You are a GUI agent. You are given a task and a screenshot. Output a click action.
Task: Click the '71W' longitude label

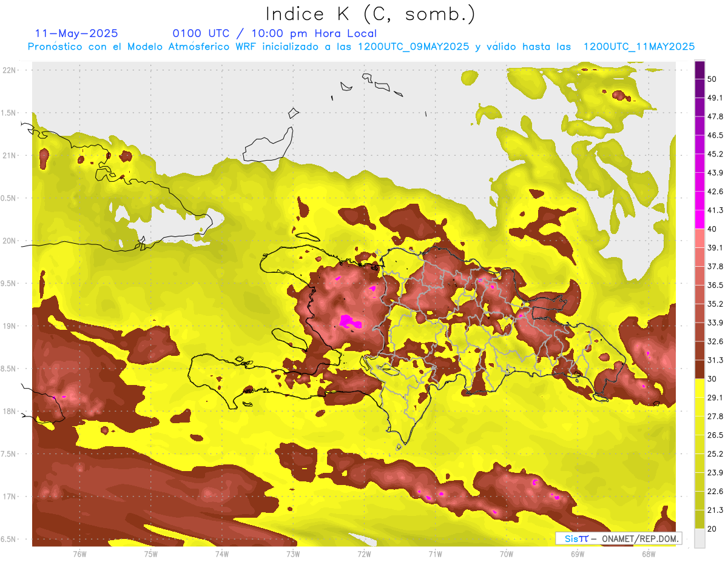pyautogui.click(x=435, y=554)
